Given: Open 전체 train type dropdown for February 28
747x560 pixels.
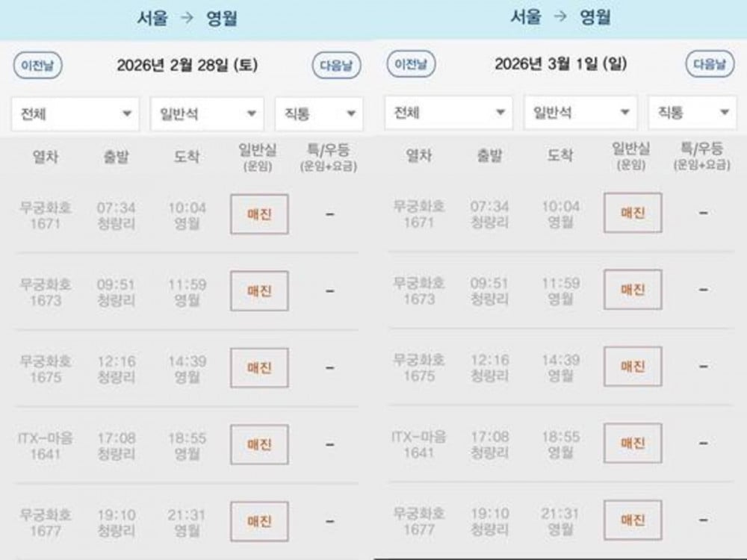Looking at the screenshot, I should coord(76,114).
